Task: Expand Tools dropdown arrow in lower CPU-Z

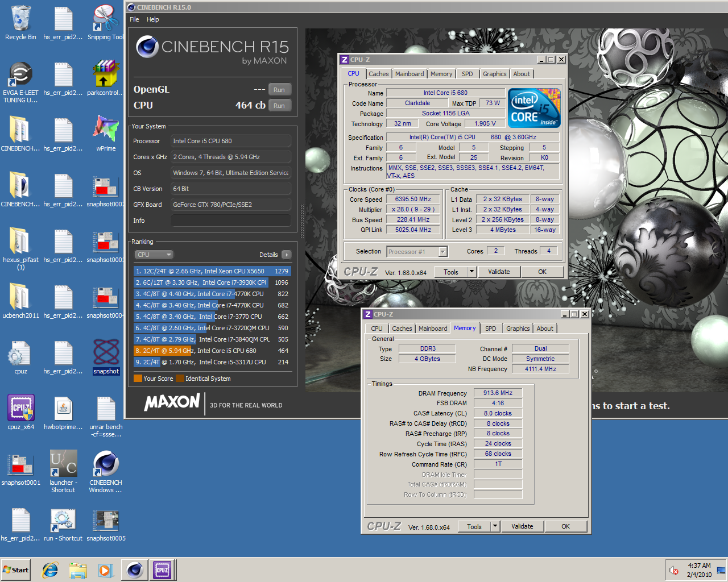Action: tap(495, 526)
